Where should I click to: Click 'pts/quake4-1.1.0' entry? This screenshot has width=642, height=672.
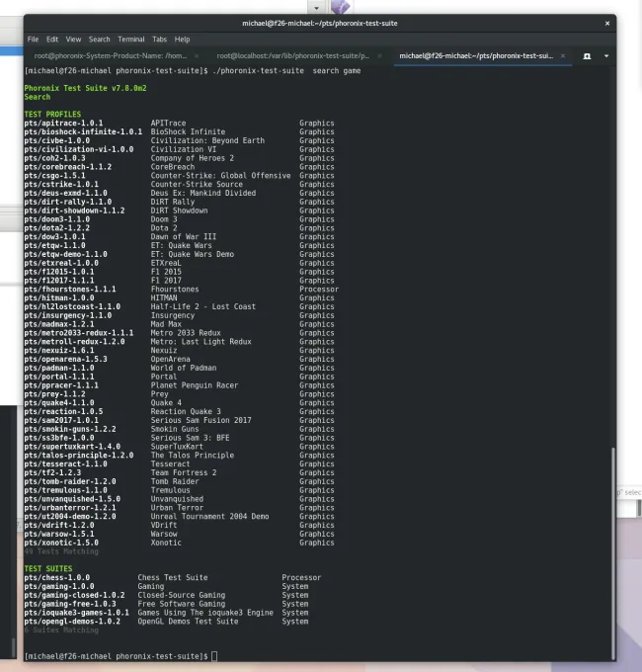(59, 402)
